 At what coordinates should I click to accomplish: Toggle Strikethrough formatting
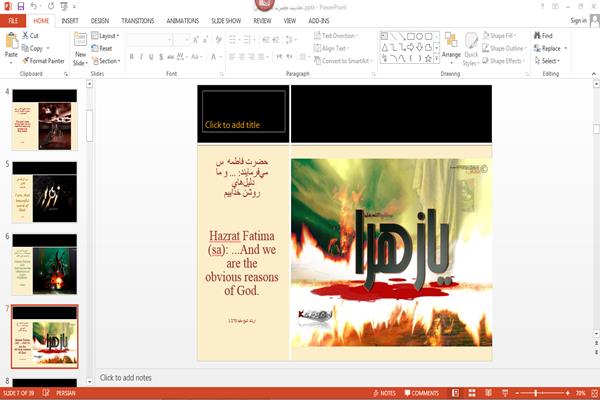point(171,57)
